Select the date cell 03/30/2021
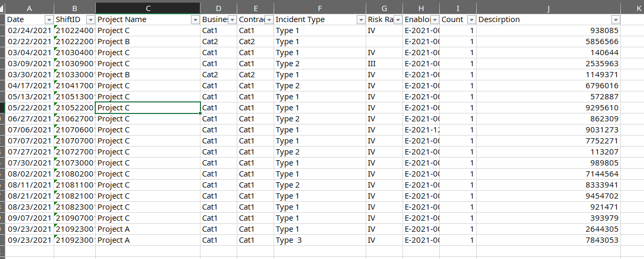The image size is (644, 259). pyautogui.click(x=29, y=75)
